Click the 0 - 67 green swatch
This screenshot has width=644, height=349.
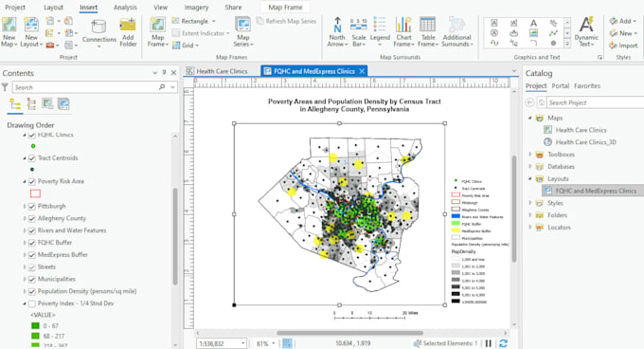(x=35, y=326)
